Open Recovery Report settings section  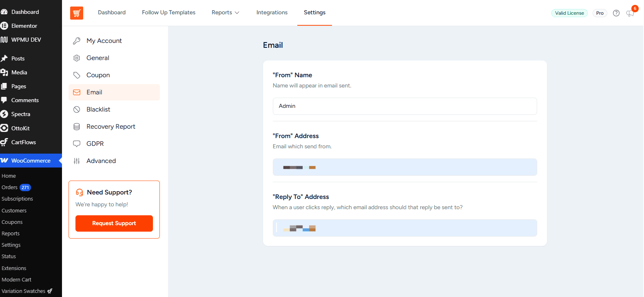coord(114,127)
